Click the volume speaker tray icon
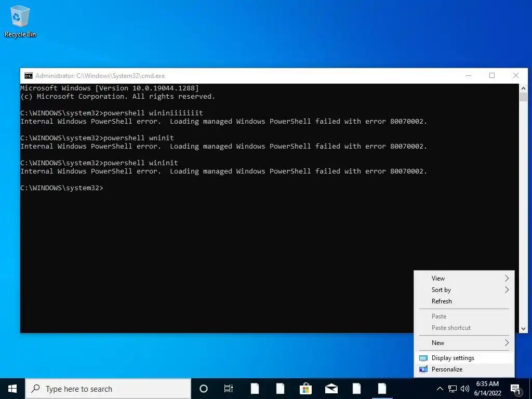The height and width of the screenshot is (399, 532). (x=465, y=389)
